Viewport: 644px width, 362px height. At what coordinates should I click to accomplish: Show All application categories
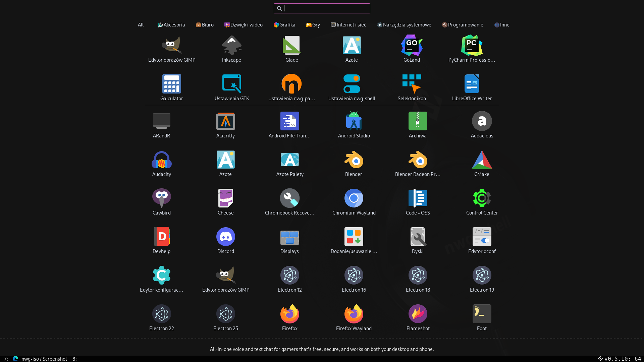point(141,25)
